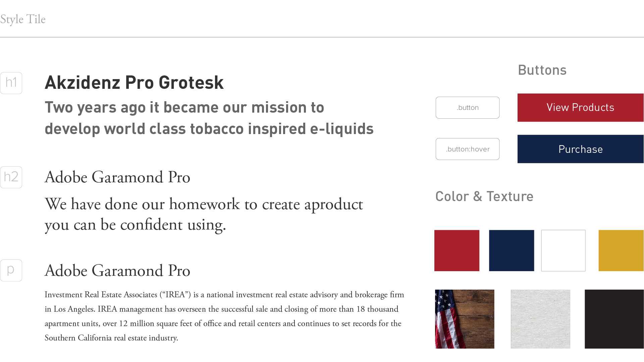This screenshot has width=644, height=362.
Task: Open the American flag wood texture thumbnail
Action: 465,319
